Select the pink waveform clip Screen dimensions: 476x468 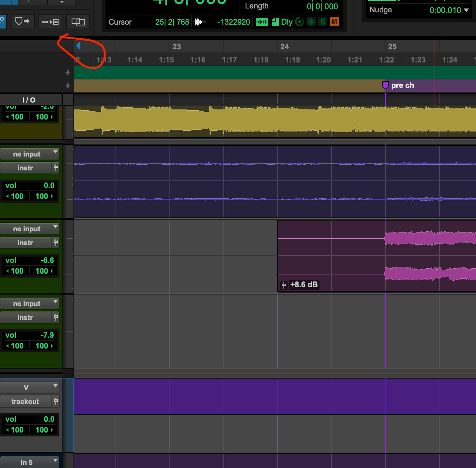[x=377, y=256]
